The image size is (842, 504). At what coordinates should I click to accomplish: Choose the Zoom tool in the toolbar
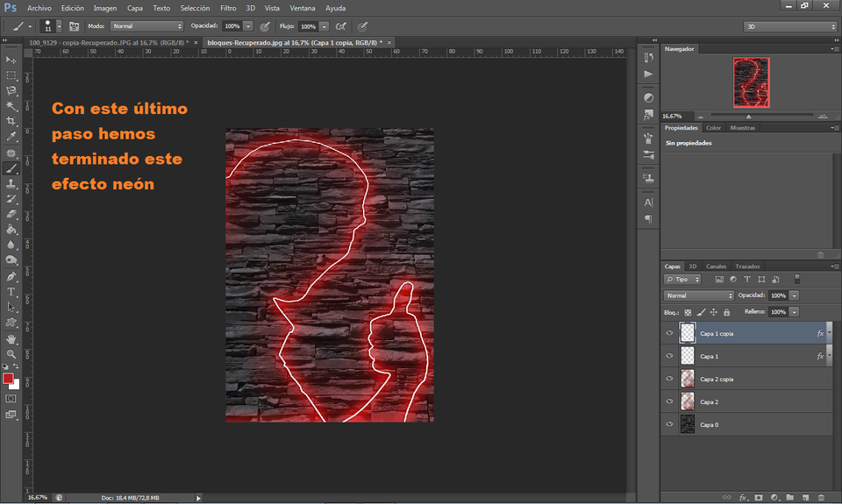[11, 353]
